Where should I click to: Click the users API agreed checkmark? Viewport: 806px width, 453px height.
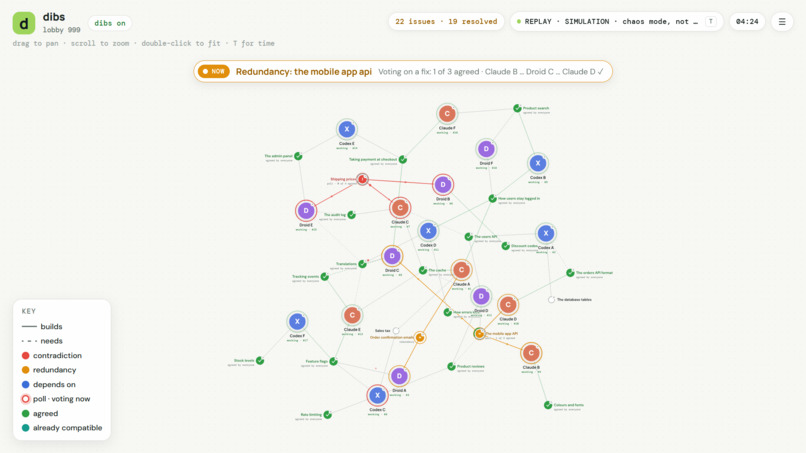click(469, 237)
